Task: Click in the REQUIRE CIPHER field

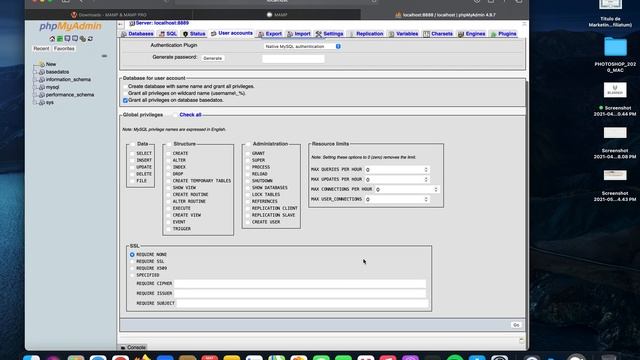Action: click(x=300, y=284)
